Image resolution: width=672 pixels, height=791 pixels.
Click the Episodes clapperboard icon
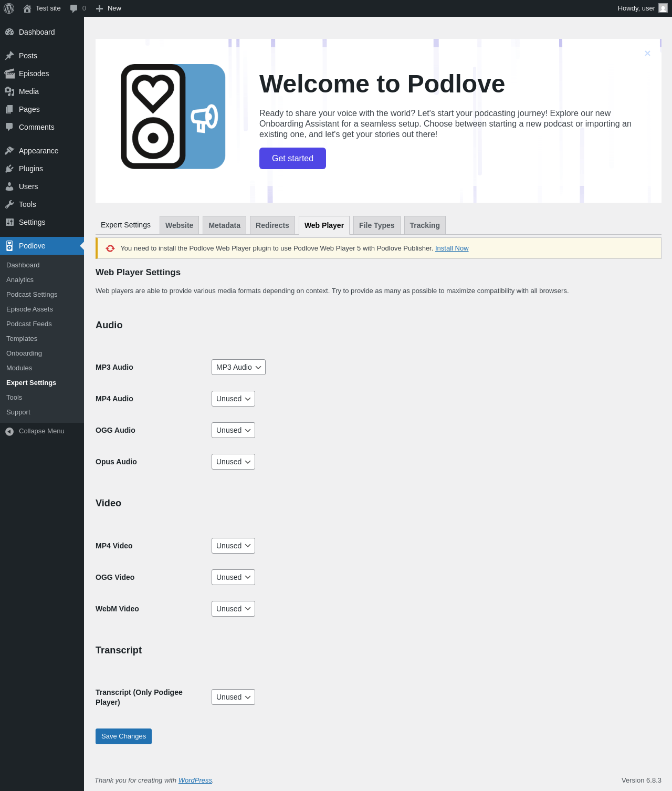(x=9, y=74)
